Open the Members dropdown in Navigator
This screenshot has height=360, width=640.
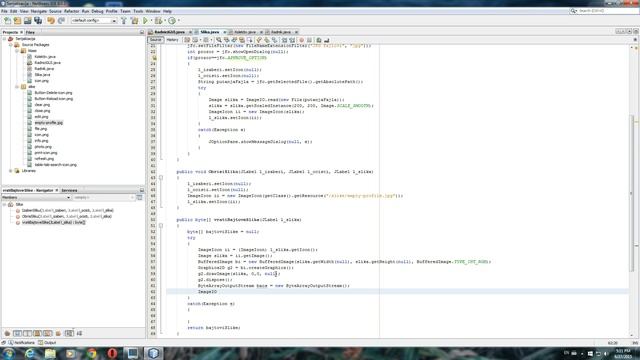(36, 198)
